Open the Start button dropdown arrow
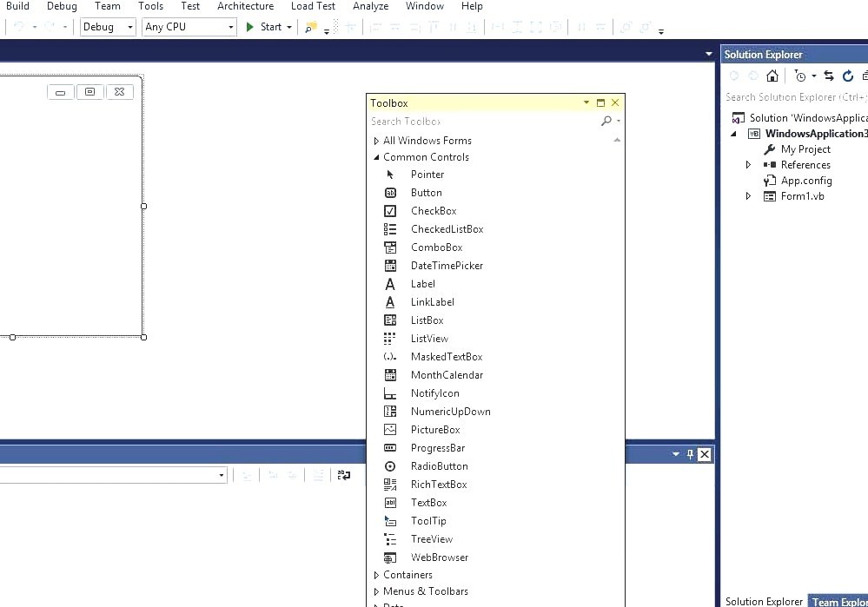The height and width of the screenshot is (607, 868). [x=289, y=27]
